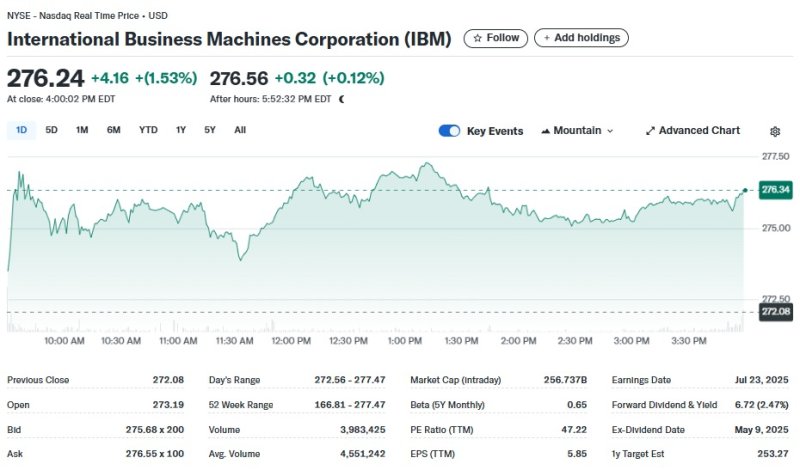Click 1y Target Est value 253.27
Screen dimensions: 800x470
click(x=772, y=454)
